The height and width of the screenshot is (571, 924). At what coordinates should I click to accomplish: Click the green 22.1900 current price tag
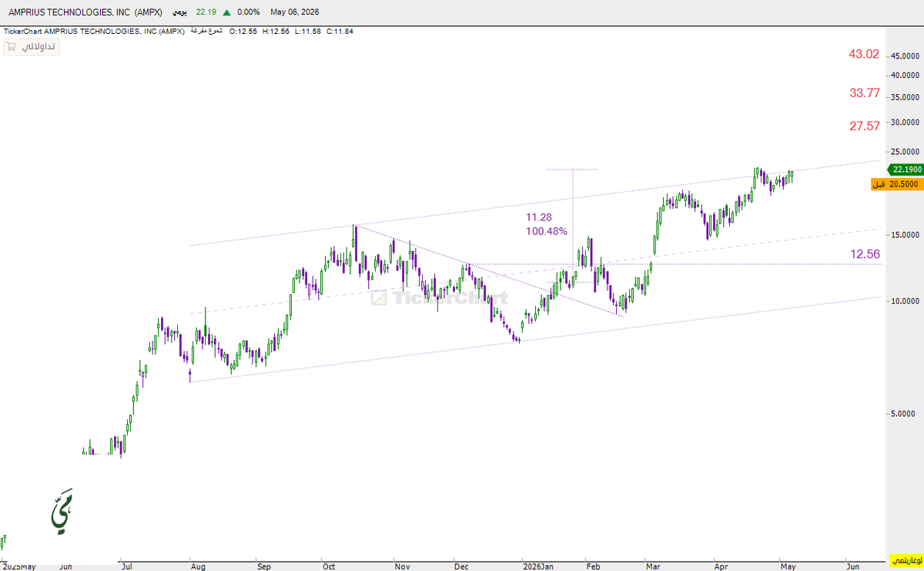904,170
